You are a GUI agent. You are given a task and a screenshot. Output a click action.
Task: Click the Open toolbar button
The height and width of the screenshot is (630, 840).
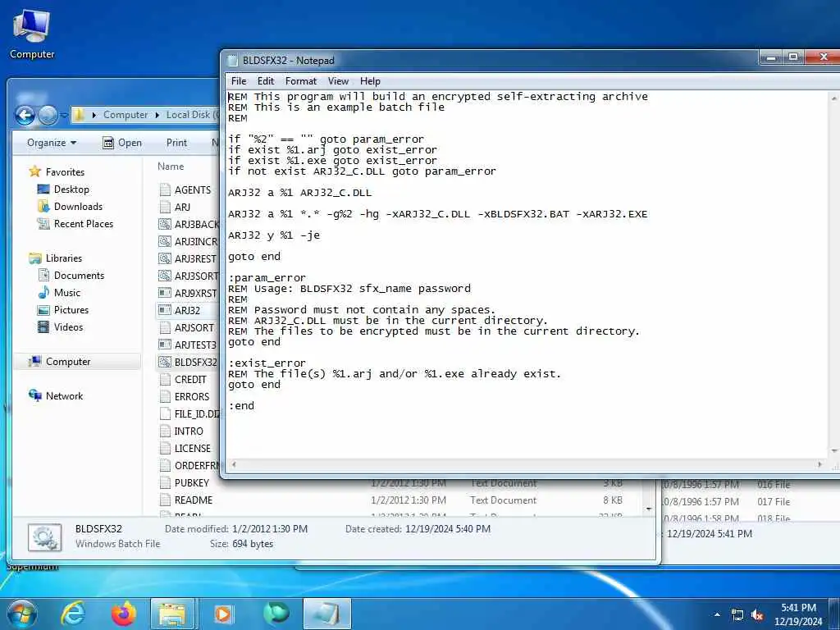pyautogui.click(x=122, y=143)
